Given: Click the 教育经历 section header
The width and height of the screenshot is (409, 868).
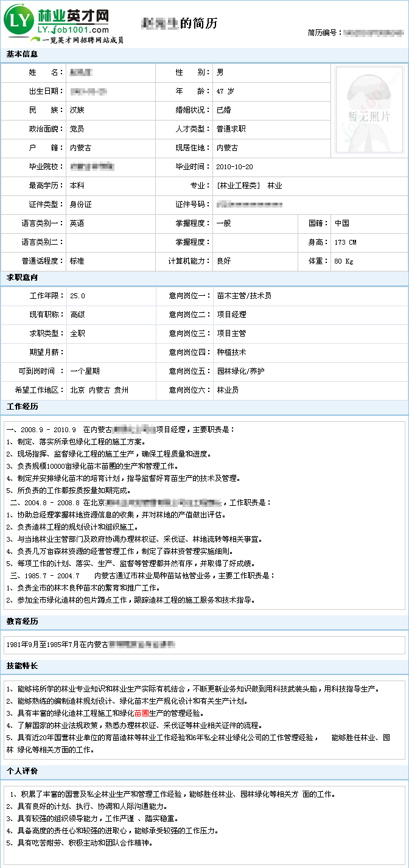Looking at the screenshot, I should (x=22, y=621).
